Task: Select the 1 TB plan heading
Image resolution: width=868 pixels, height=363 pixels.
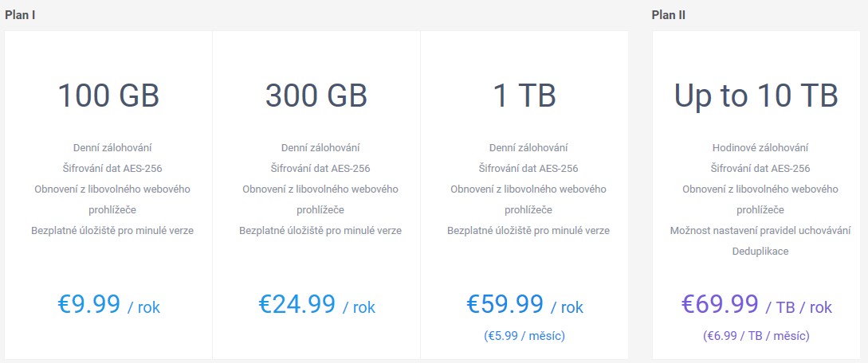Action: [x=524, y=96]
